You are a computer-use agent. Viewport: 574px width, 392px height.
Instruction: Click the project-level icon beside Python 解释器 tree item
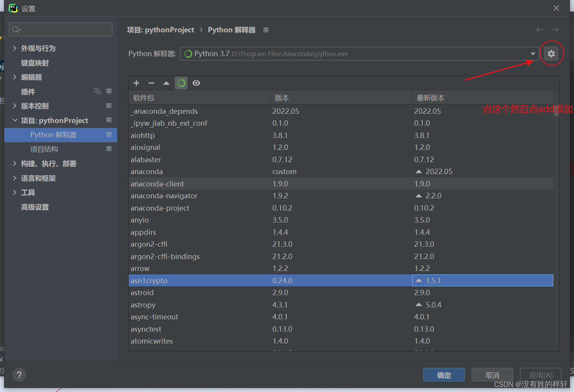tap(109, 135)
